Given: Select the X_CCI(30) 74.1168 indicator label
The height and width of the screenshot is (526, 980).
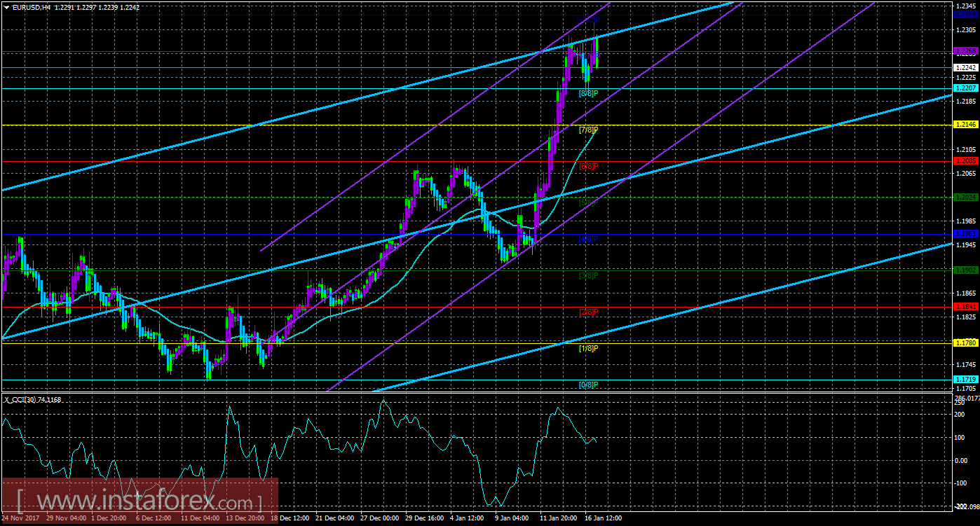Looking at the screenshot, I should (x=33, y=399).
